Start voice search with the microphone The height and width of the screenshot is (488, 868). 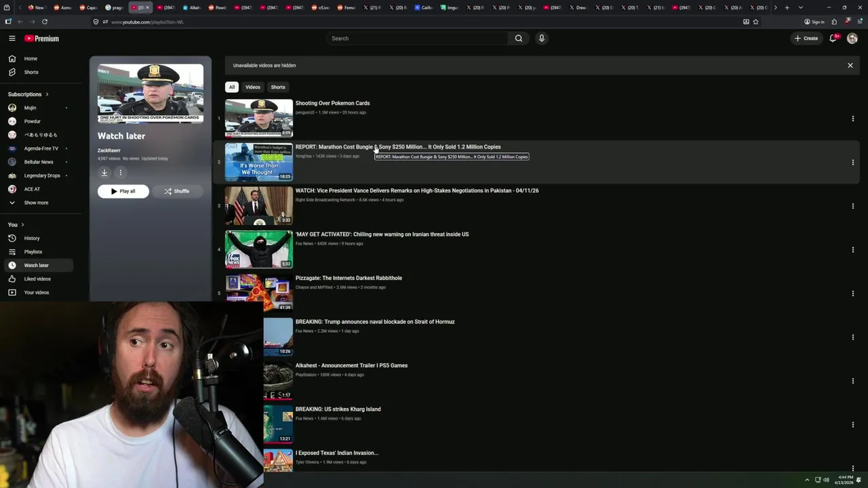tap(541, 39)
